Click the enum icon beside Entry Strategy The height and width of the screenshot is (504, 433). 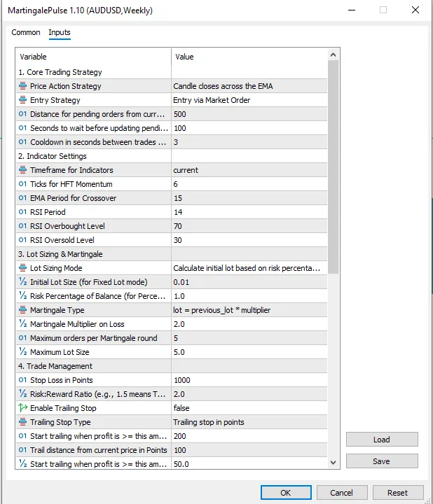(x=22, y=100)
